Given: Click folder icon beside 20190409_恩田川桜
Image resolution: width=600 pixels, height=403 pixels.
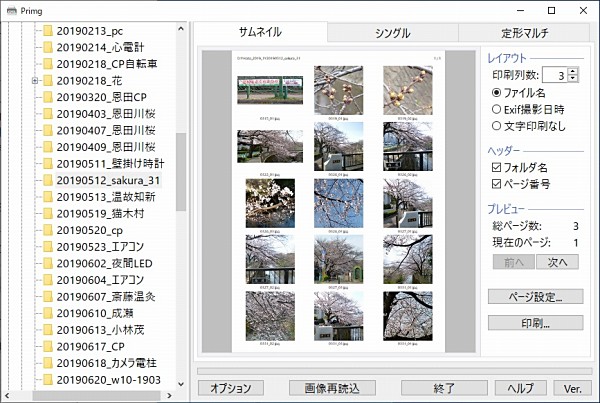Looking at the screenshot, I should click(48, 147).
